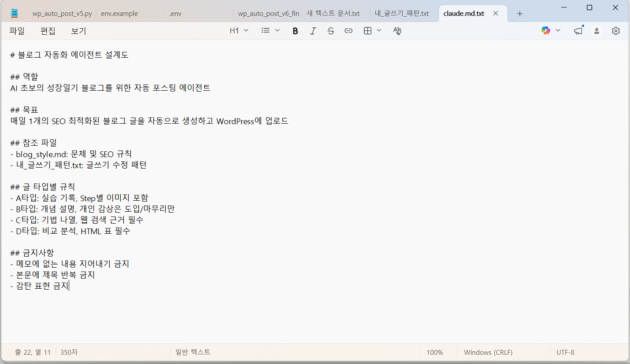The image size is (630, 364).
Task: Open the Copilot icon
Action: [x=546, y=30]
